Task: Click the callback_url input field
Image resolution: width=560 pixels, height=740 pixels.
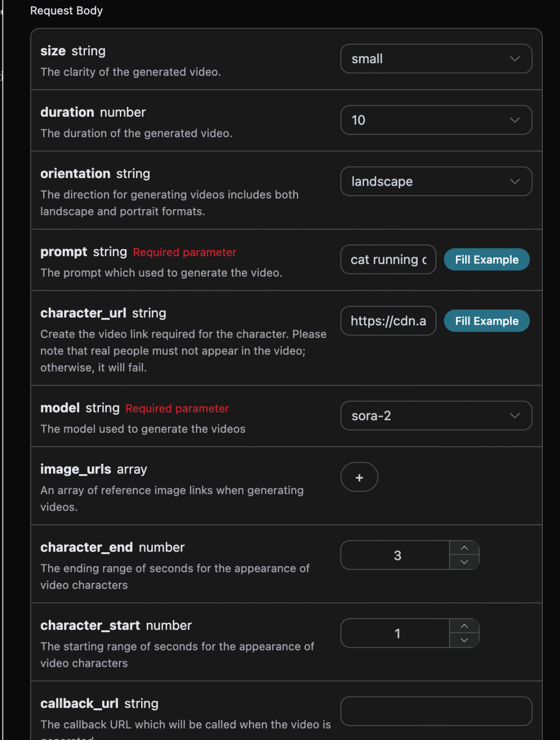Action: pos(436,711)
